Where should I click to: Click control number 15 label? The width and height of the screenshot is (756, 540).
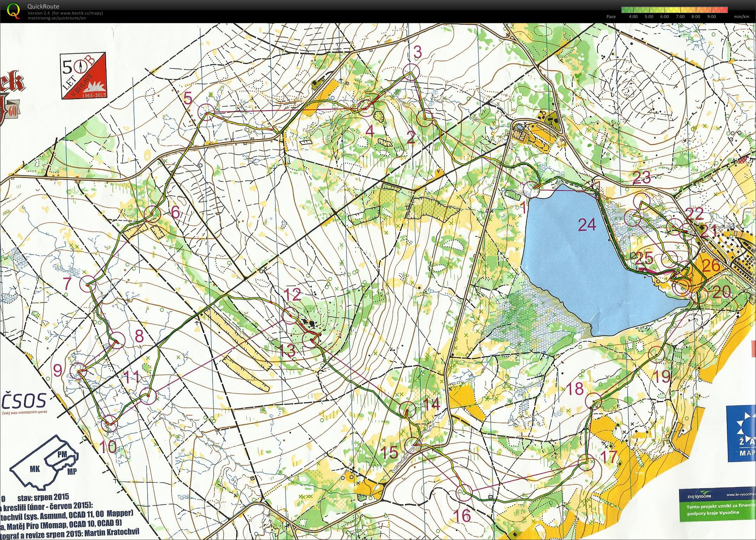pyautogui.click(x=389, y=452)
